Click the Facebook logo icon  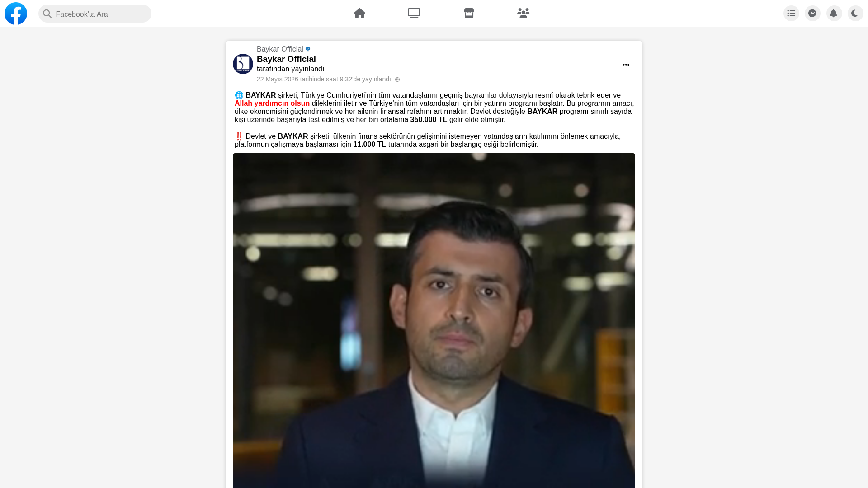16,14
